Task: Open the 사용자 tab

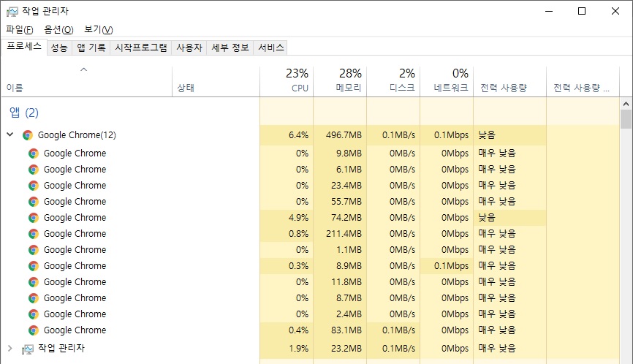Action: (x=189, y=48)
